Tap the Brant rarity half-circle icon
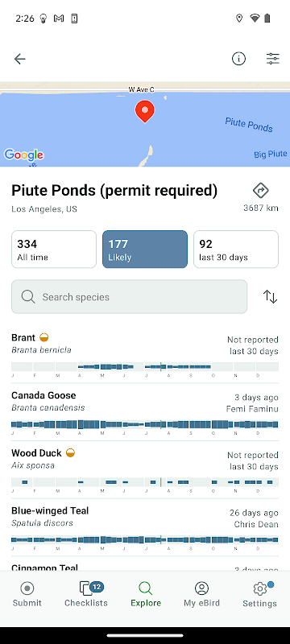Image resolution: width=290 pixels, height=644 pixels. 44,337
